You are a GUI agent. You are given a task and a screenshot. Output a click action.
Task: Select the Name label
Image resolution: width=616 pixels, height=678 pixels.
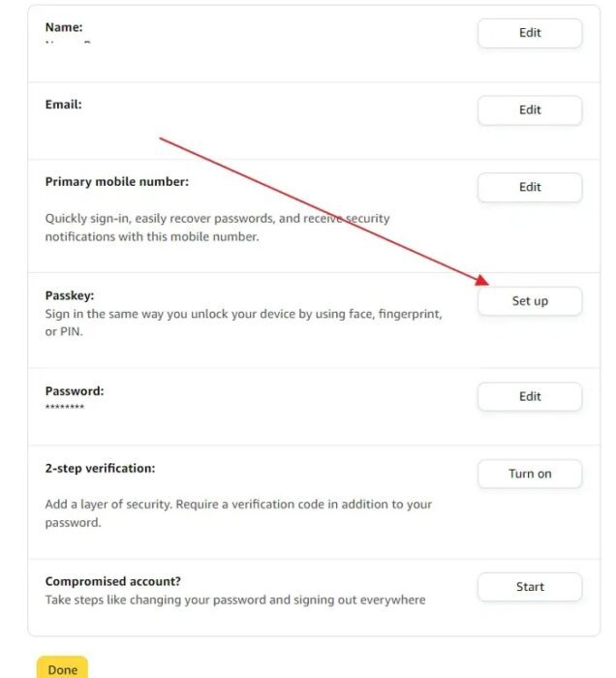pyautogui.click(x=64, y=28)
